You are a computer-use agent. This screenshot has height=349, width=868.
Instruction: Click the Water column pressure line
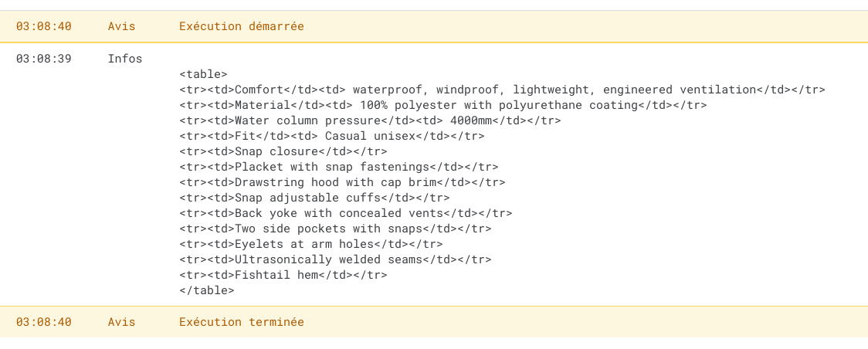[370, 120]
